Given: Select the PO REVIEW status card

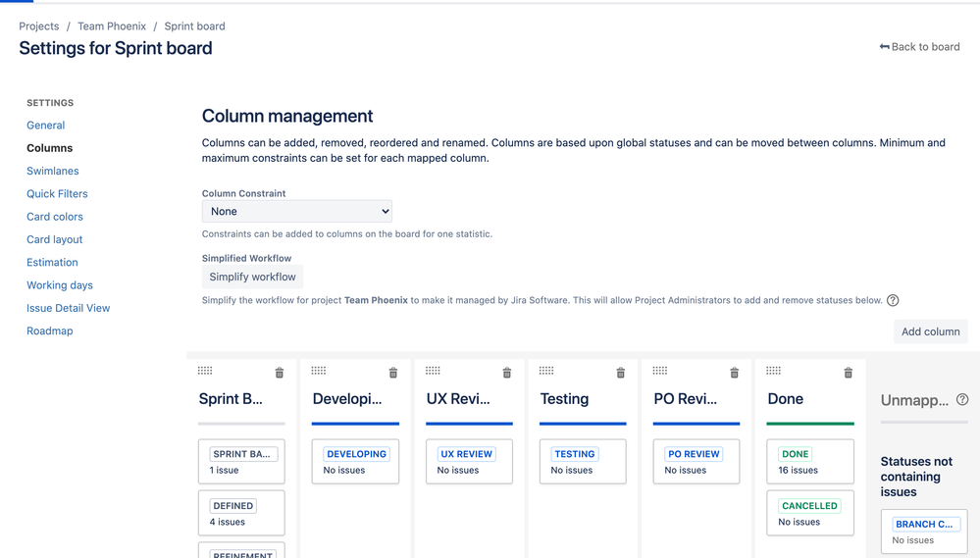Looking at the screenshot, I should pos(696,461).
